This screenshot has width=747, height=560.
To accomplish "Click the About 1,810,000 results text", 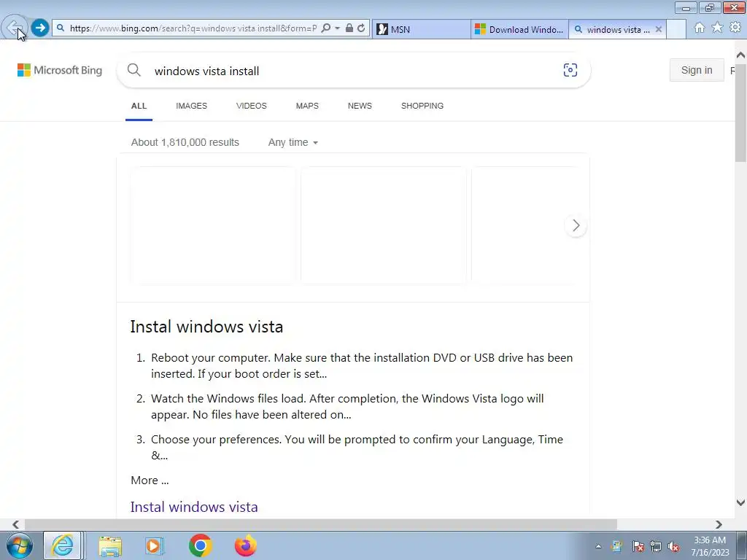I will (x=185, y=142).
